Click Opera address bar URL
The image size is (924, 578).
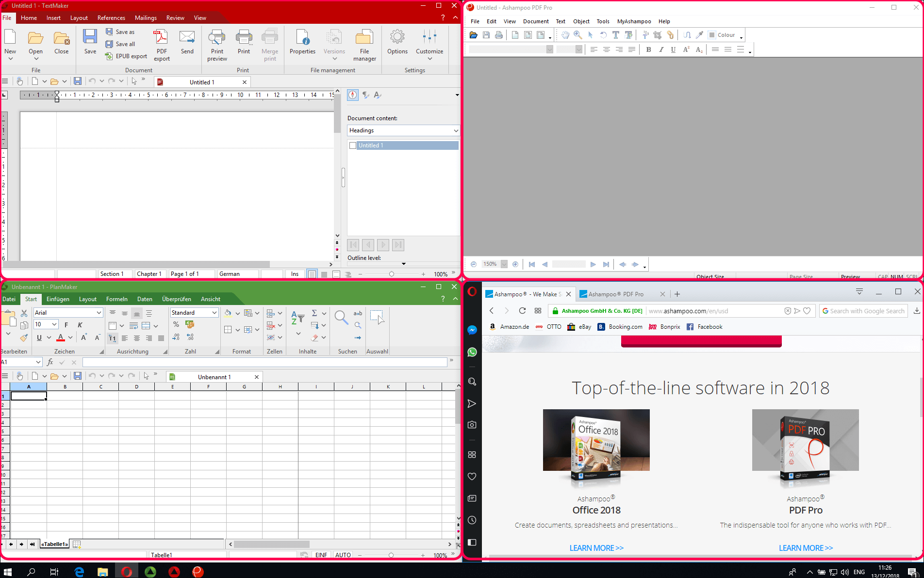point(689,311)
